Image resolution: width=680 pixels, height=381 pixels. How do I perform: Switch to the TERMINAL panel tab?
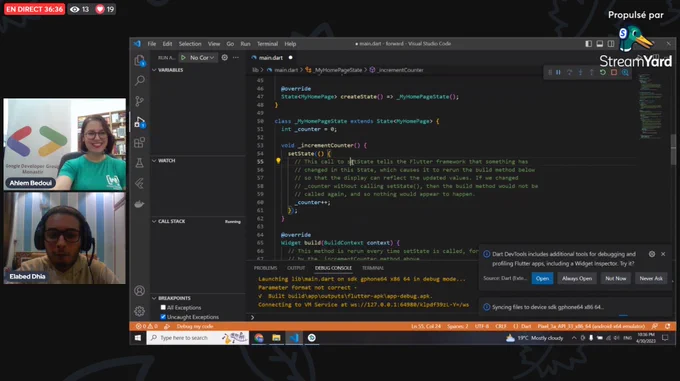373,268
